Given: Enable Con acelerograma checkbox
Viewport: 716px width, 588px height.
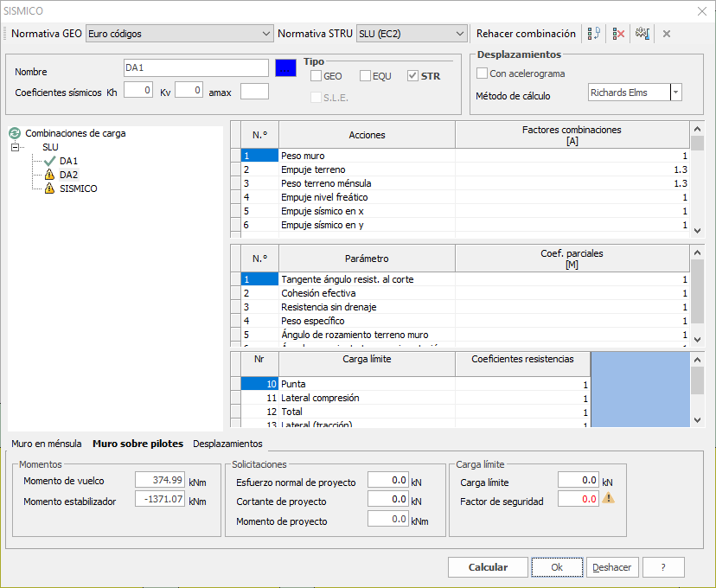Looking at the screenshot, I should point(482,73).
